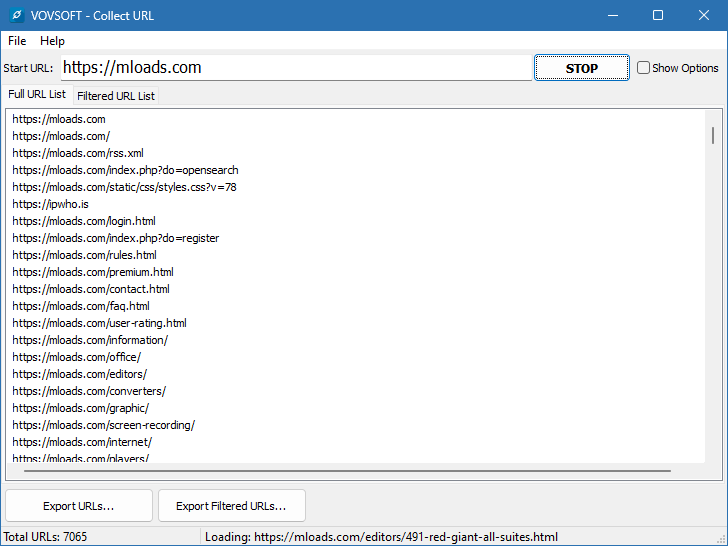
Task: Maximize the Collect URL window
Action: coord(658,15)
